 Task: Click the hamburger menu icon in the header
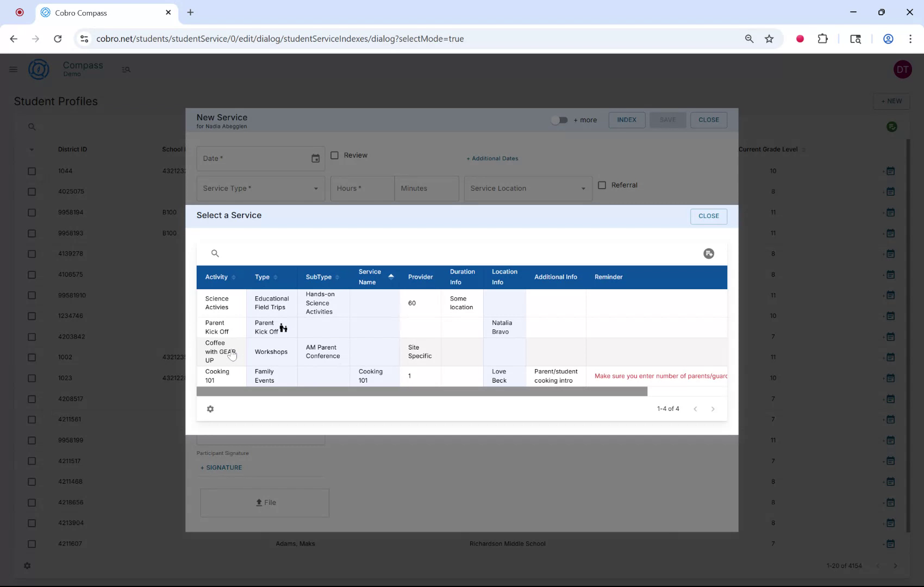14,69
